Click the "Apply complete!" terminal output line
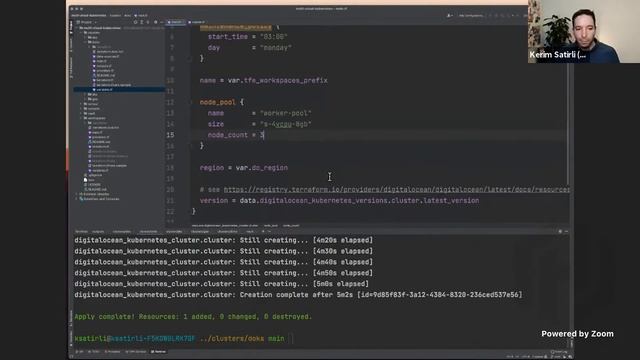 click(x=193, y=317)
